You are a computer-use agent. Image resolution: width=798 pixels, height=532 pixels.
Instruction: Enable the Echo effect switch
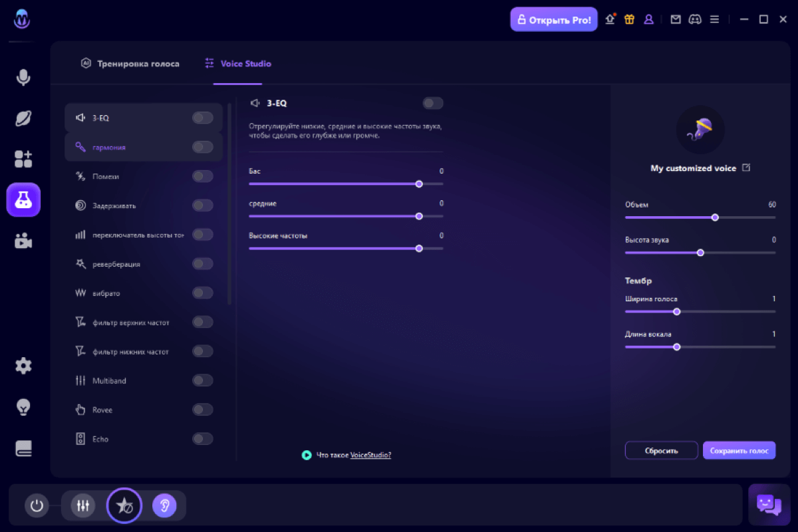click(x=203, y=438)
